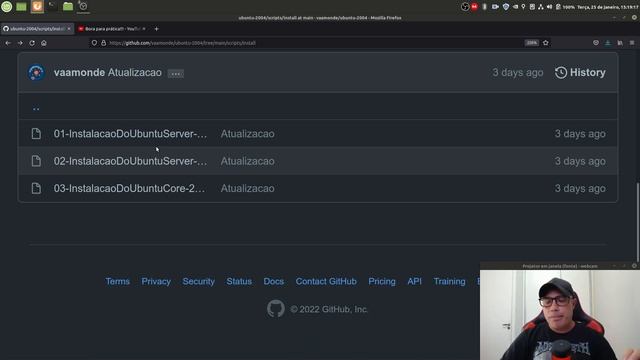This screenshot has height=360, width=640.
Task: Open the Firefox library icon
Action: tap(620, 43)
